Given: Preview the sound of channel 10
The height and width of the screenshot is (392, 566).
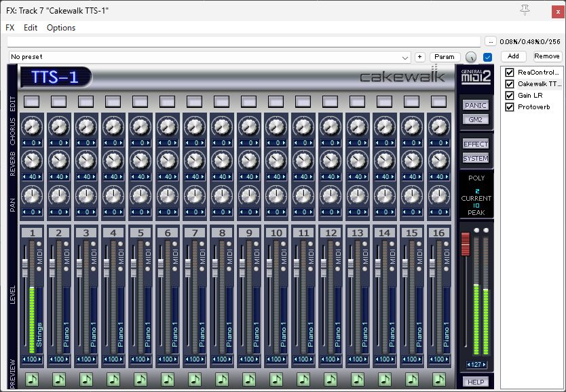Looking at the screenshot, I should coord(276,379).
